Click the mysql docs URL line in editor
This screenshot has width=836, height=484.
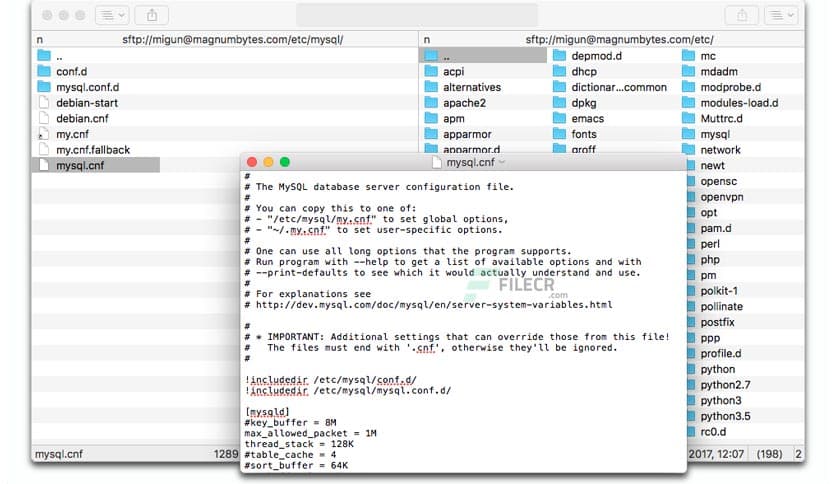[x=429, y=305]
